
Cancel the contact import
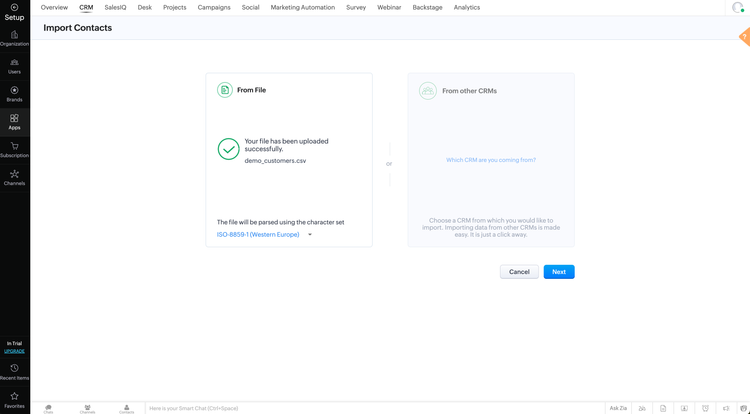point(519,272)
